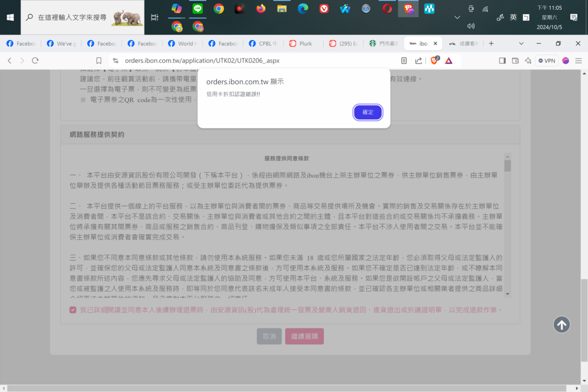Toggle the browser sidebar panel

pos(502,60)
